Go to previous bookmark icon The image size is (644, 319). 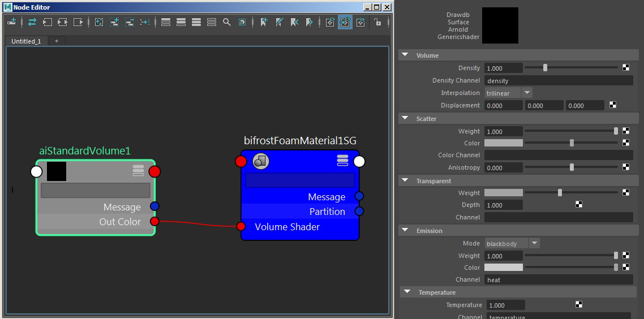coord(294,22)
